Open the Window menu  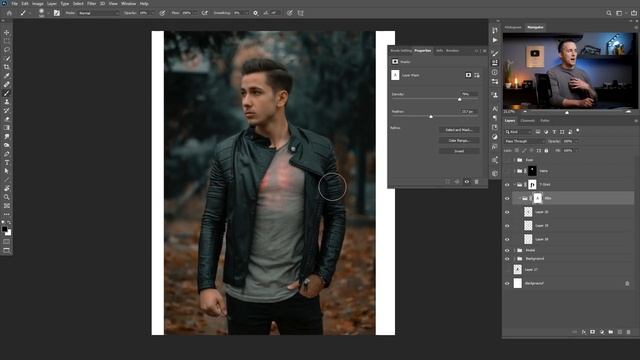coord(129,3)
